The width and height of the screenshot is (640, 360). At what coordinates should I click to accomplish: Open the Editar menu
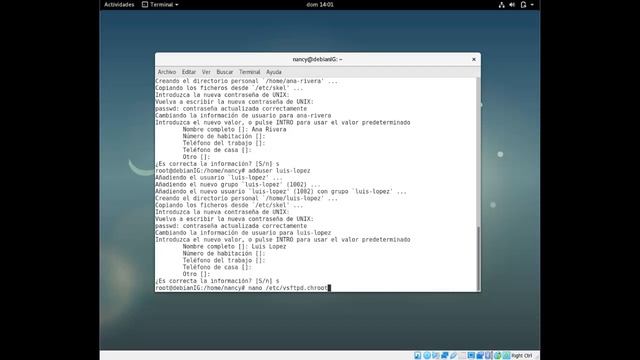[x=189, y=72]
